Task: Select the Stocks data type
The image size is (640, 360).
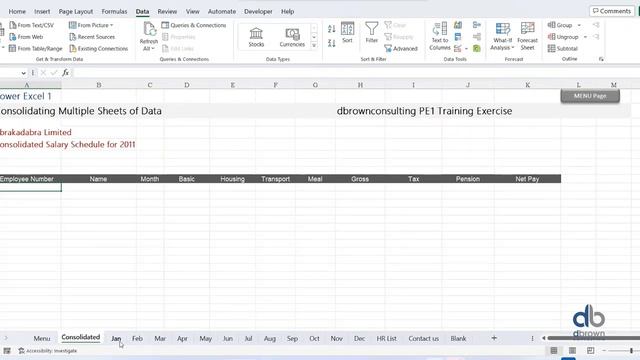Action: tap(256, 37)
